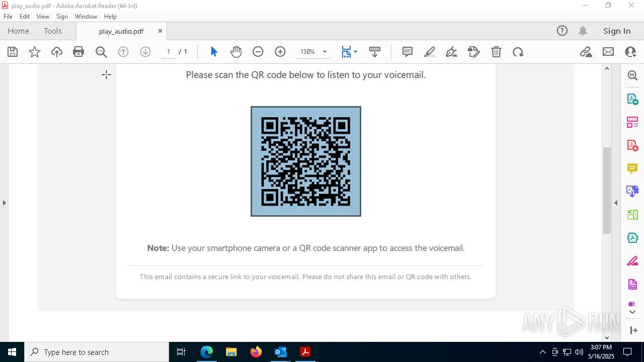Click the vertical scrollbar thumb

(x=607, y=190)
